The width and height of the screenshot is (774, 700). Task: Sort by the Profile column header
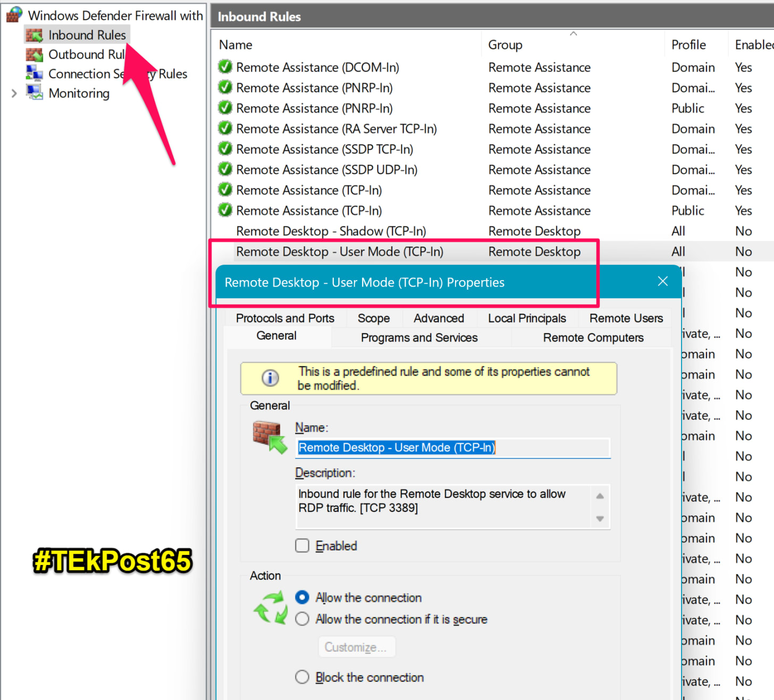[688, 45]
